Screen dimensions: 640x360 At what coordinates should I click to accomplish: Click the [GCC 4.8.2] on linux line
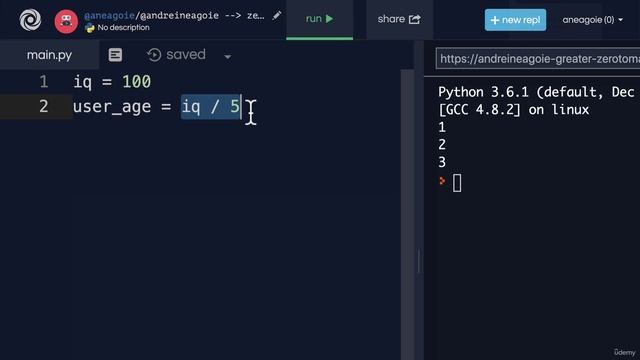[514, 110]
